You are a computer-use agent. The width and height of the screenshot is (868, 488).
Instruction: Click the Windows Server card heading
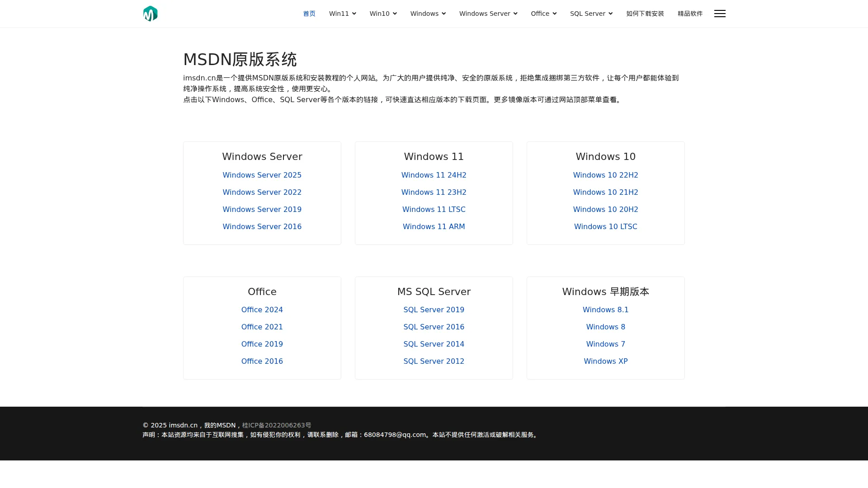coord(262,157)
